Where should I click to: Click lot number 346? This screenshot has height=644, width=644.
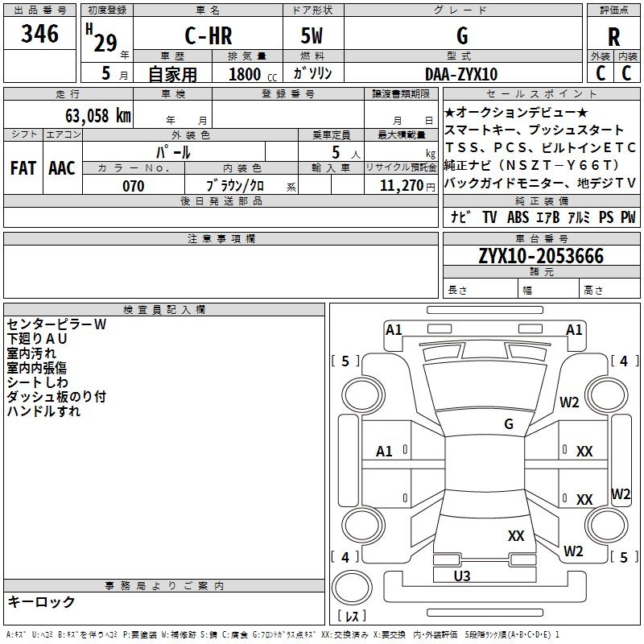coord(39,34)
